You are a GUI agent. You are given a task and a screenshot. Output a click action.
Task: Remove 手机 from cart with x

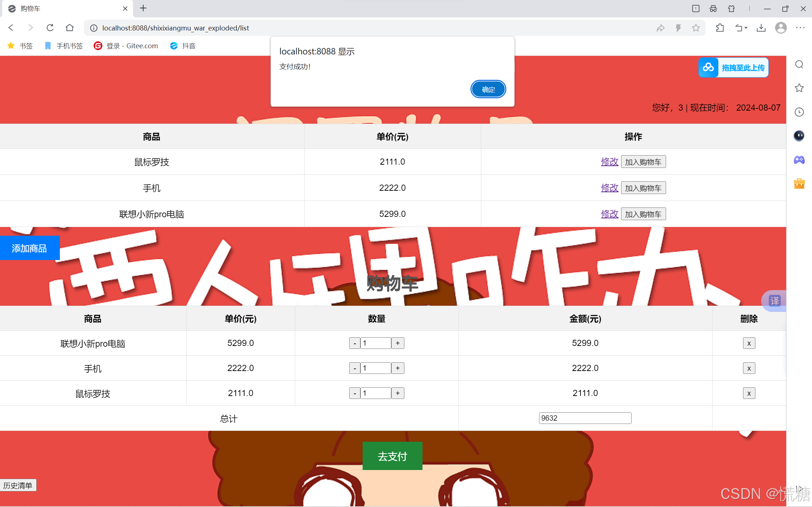(x=749, y=368)
